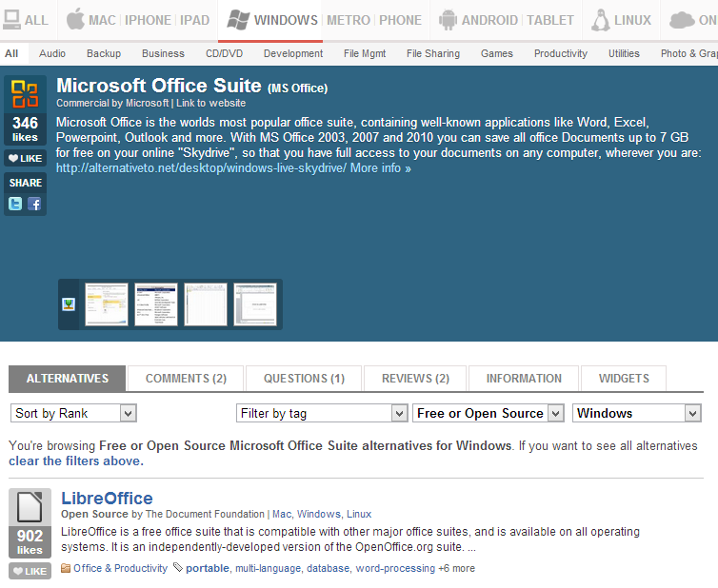The image size is (718, 588).
Task: Click the Linux penguin icon
Action: tap(600, 20)
